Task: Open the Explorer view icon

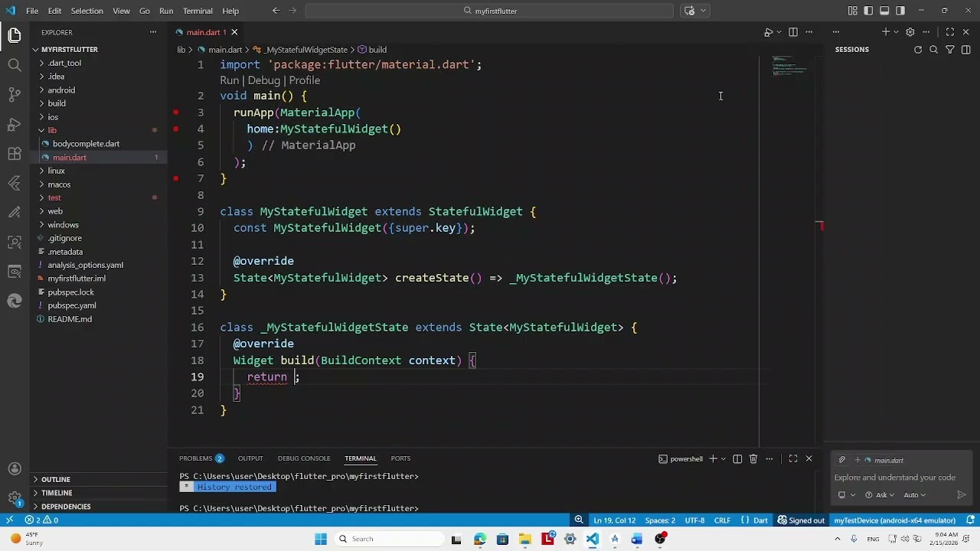Action: tap(15, 36)
